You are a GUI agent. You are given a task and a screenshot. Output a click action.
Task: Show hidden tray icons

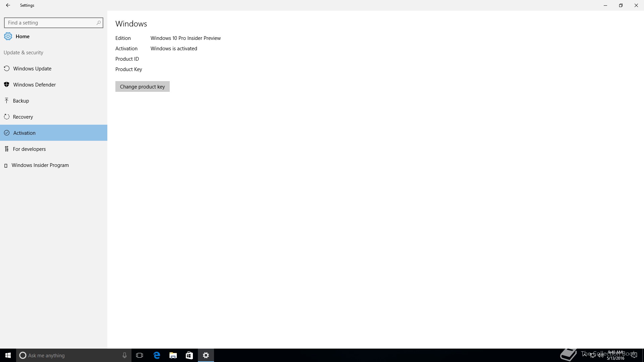585,355
